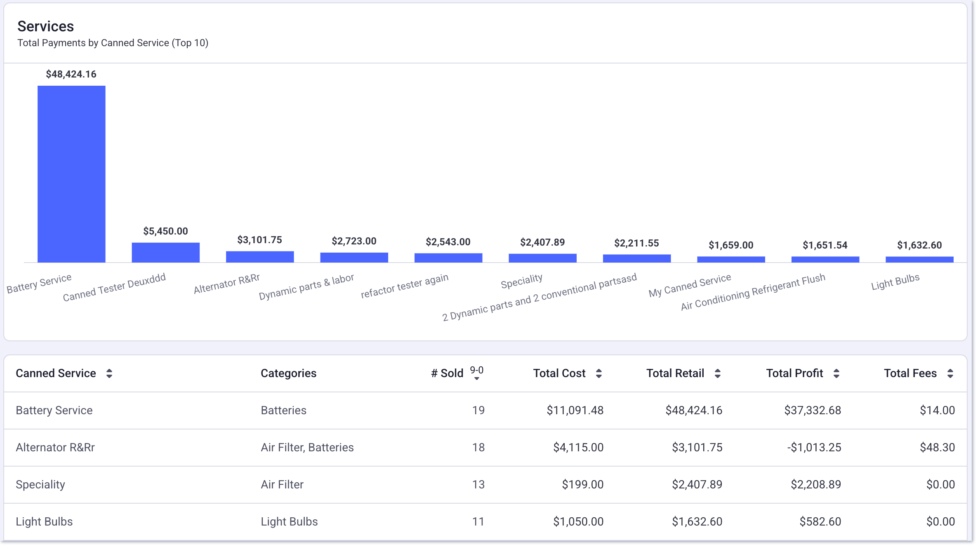The height and width of the screenshot is (549, 980).
Task: Toggle ascending sort on Canned Service column
Action: [x=109, y=373]
